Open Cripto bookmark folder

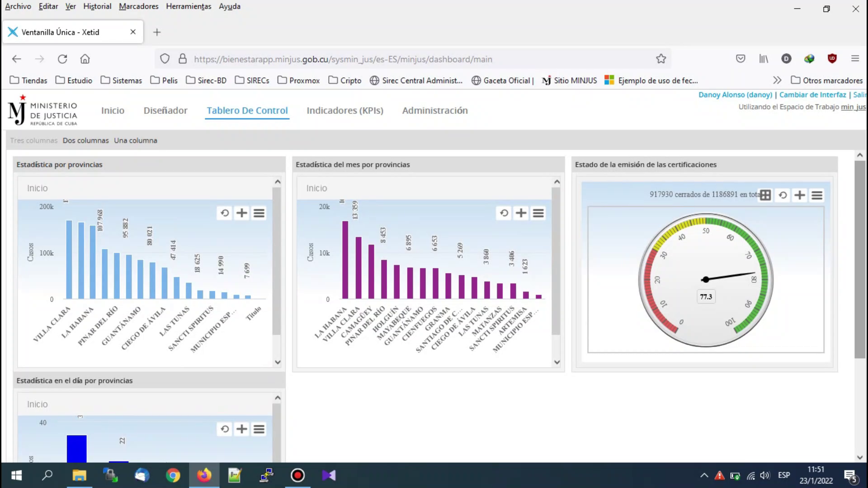click(x=345, y=80)
